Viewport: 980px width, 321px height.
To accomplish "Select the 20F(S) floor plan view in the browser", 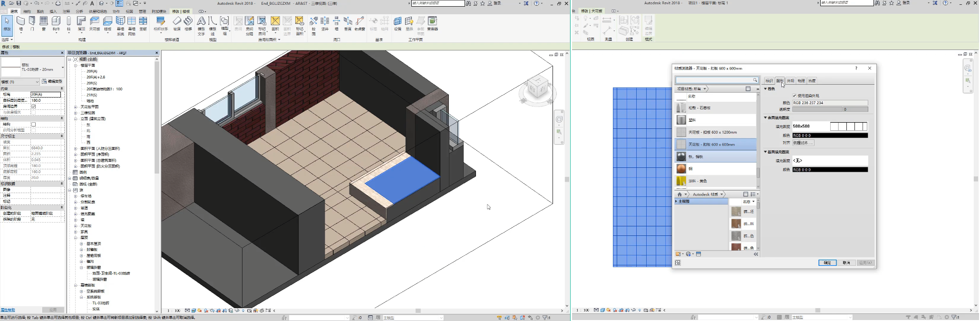I will (92, 83).
